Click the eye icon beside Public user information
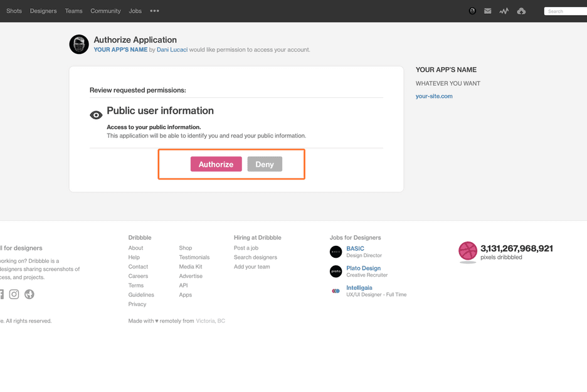Viewport: 587px width, 392px height. [x=96, y=115]
